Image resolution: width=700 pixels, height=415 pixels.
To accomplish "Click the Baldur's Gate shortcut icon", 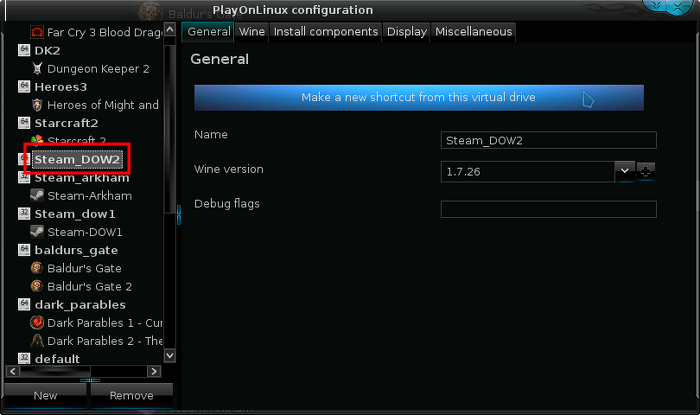I will click(37, 268).
